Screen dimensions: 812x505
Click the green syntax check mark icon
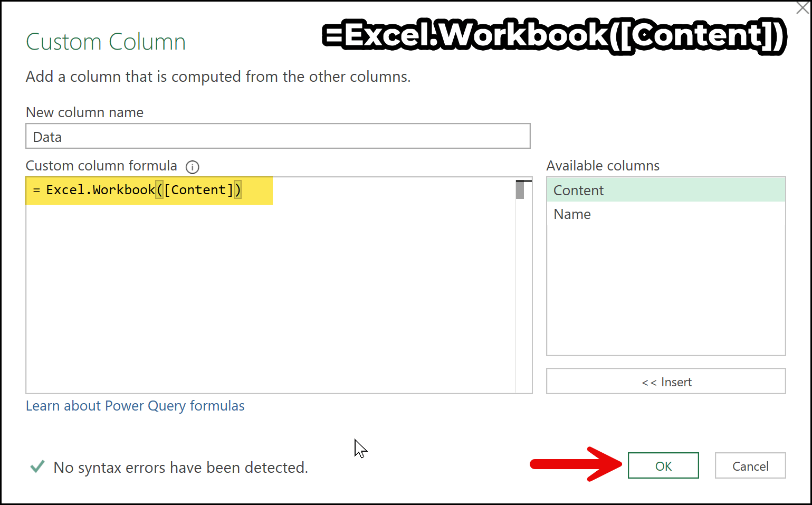coord(37,467)
